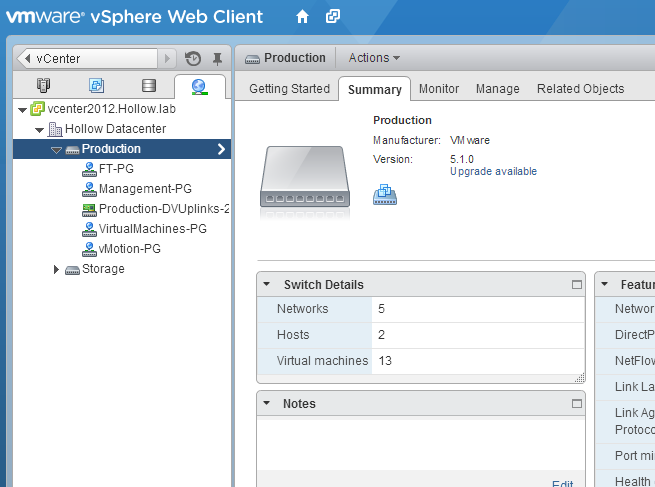Click the upgrade switch icon below Version
Screen dimensions: 655x487
tap(385, 194)
